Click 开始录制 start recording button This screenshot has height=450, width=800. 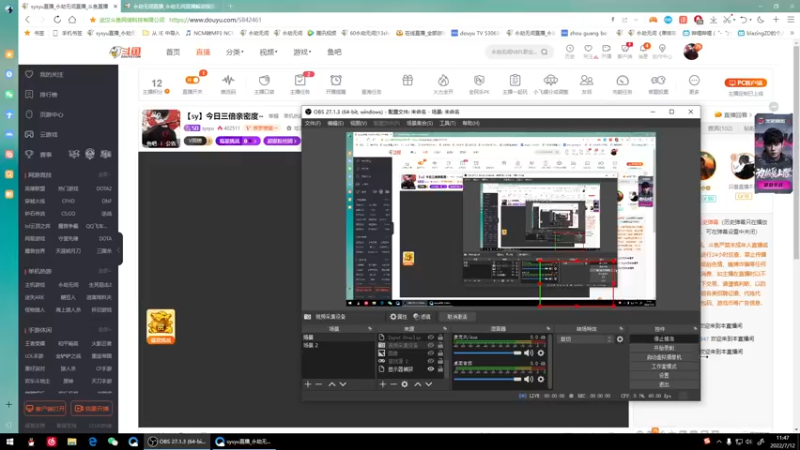click(x=664, y=348)
